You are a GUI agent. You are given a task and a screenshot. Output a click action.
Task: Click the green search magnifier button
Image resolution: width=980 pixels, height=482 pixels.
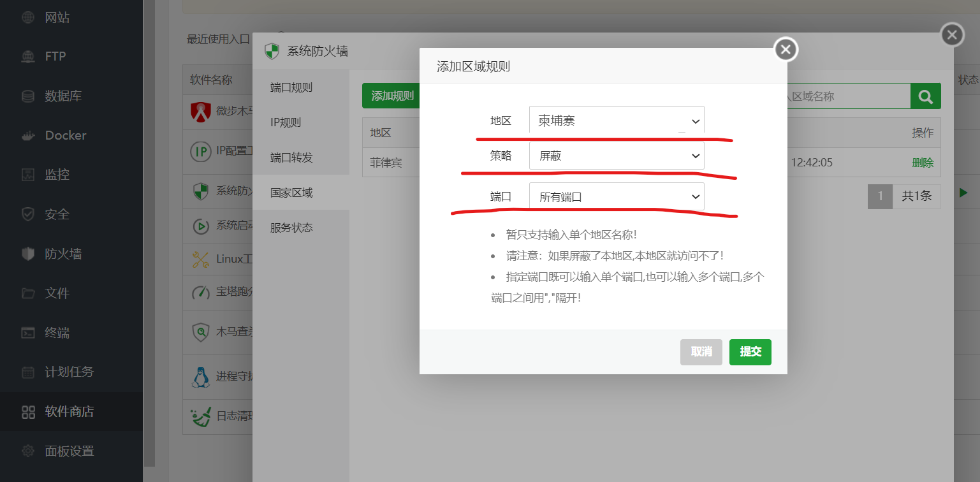click(925, 96)
